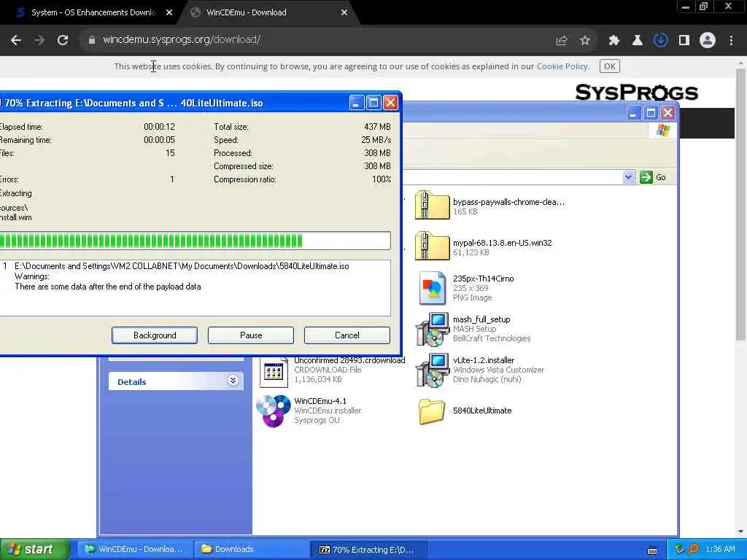Open the Extensions puzzle icon
Image resolution: width=747 pixels, height=560 pixels.
click(x=614, y=41)
